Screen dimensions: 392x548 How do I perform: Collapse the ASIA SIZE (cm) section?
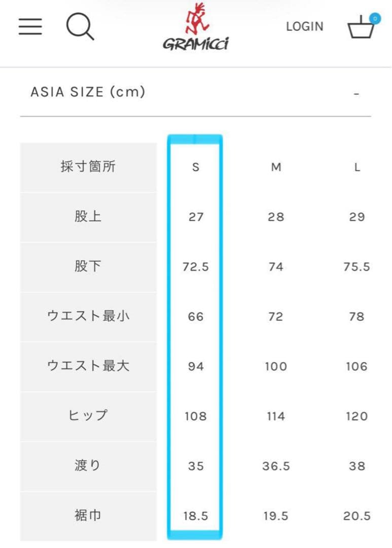click(x=88, y=92)
